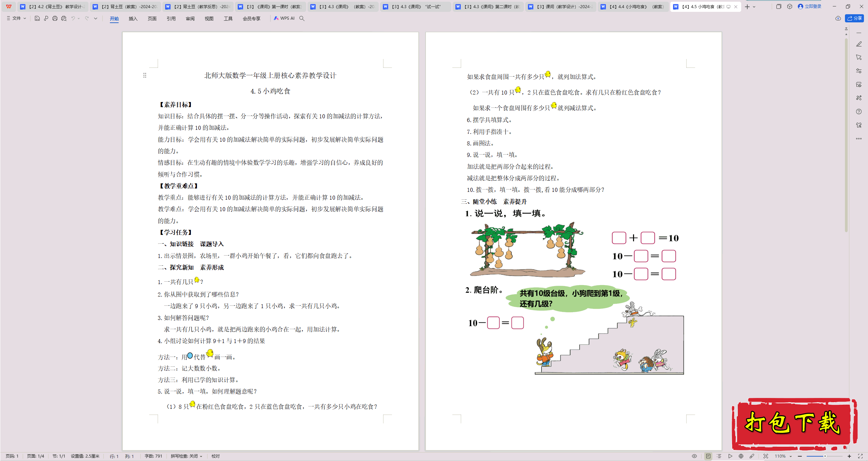This screenshot has width=868, height=461.
Task: Open print preview icon
Action: tap(64, 18)
